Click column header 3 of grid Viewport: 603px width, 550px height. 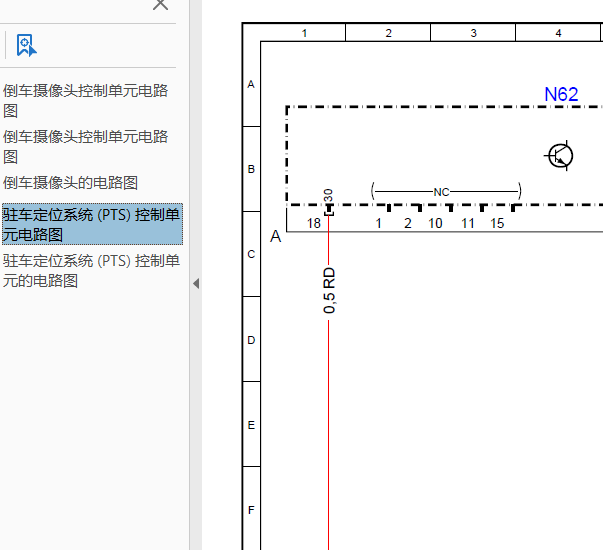coord(473,33)
